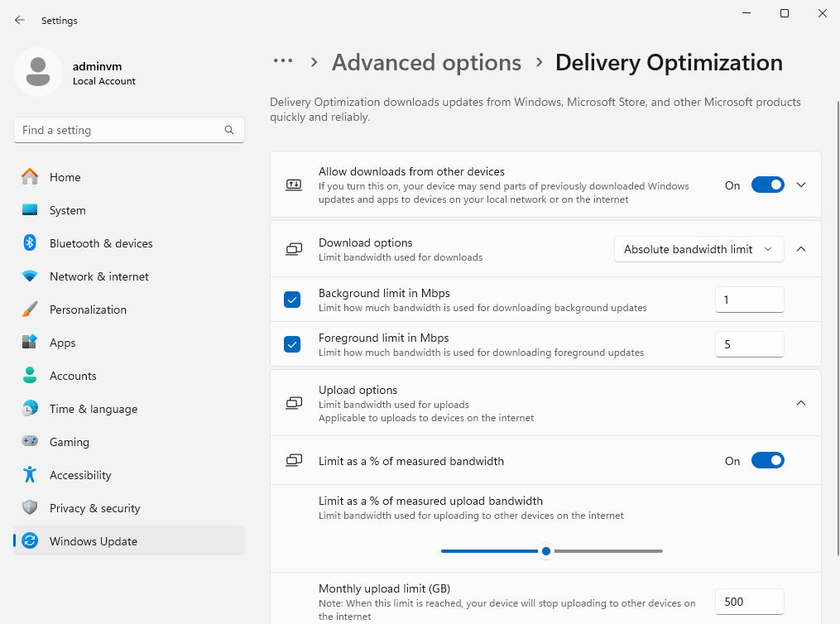Toggle Limit as % of measured bandwidth switch
The height and width of the screenshot is (624, 840).
pos(768,461)
